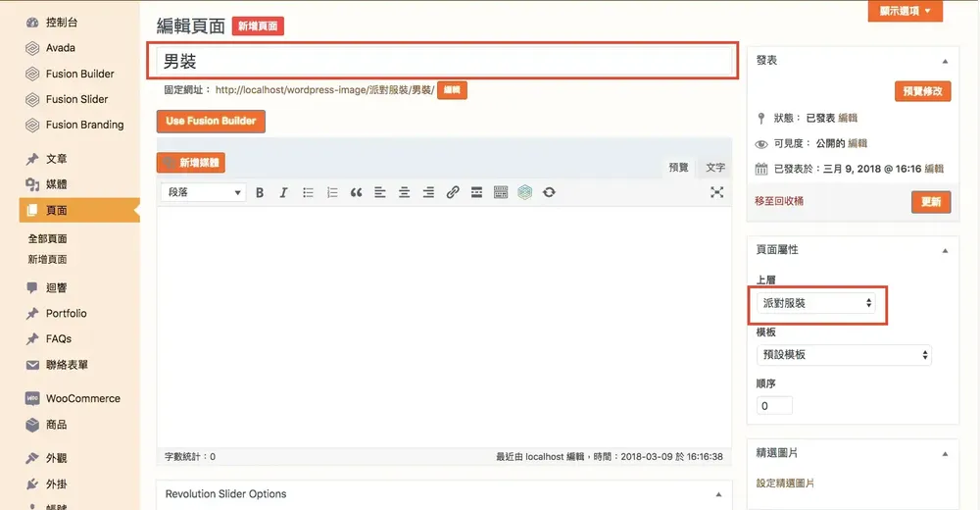
Task: Click the refresh arrows toolbar icon
Action: pyautogui.click(x=549, y=193)
